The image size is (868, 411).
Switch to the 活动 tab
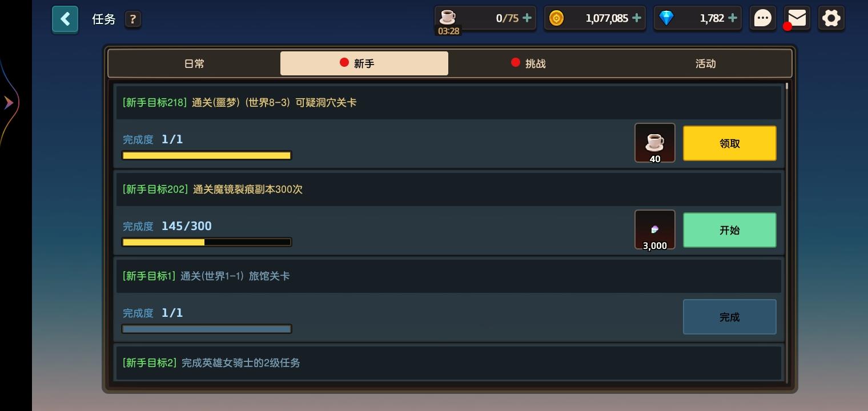pyautogui.click(x=705, y=63)
